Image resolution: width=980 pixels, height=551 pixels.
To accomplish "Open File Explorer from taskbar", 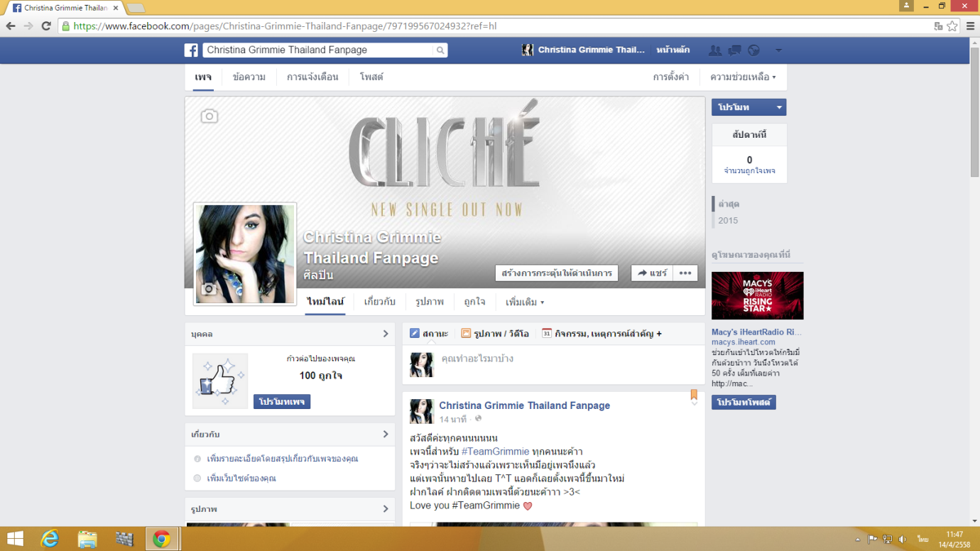I will click(87, 539).
